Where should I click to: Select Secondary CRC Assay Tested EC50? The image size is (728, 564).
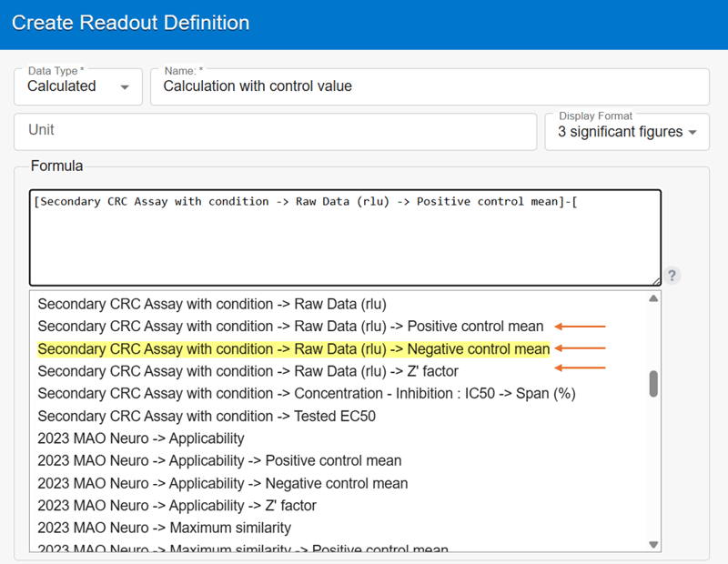[x=207, y=417]
